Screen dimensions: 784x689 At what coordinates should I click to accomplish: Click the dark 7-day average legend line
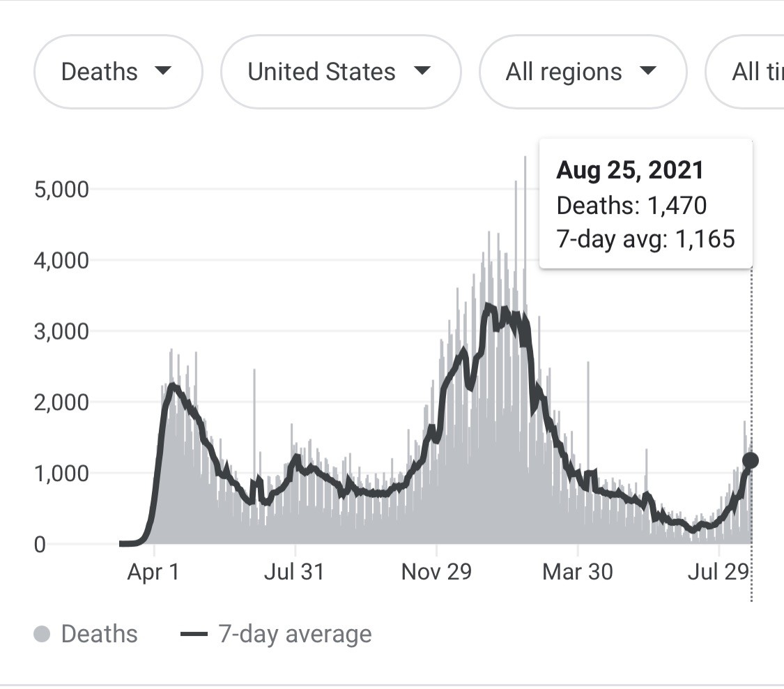coord(194,635)
